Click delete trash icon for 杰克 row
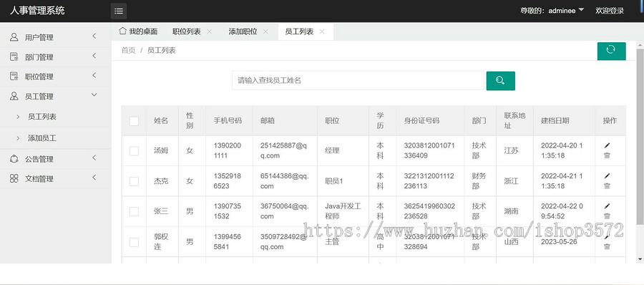 point(607,186)
